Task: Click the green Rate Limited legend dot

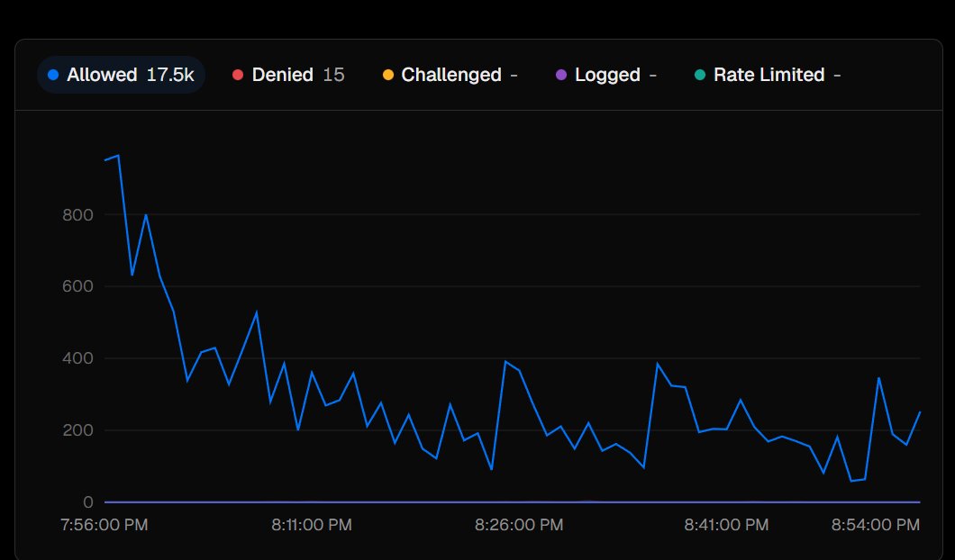Action: tap(700, 75)
